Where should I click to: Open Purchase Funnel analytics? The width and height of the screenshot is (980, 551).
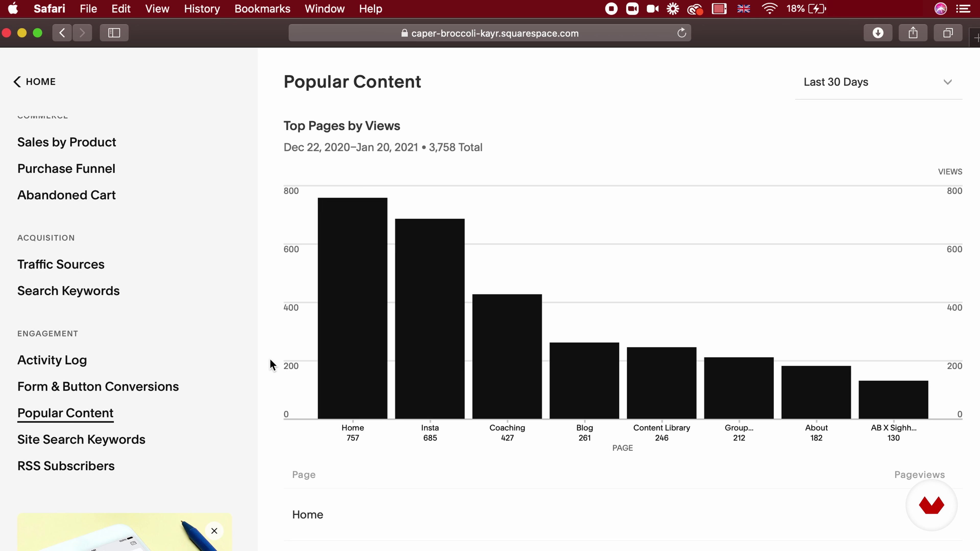coord(66,168)
